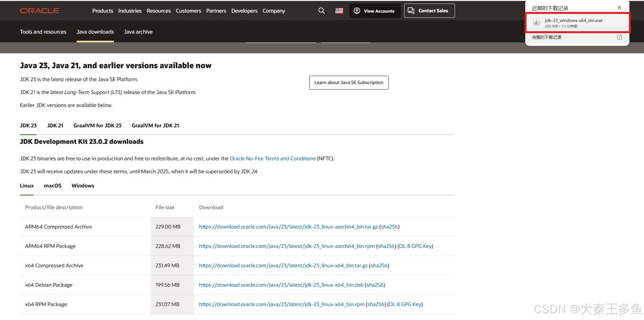Screen dimensions: 644x320
Task: Expand the Products menu
Action: [103, 11]
